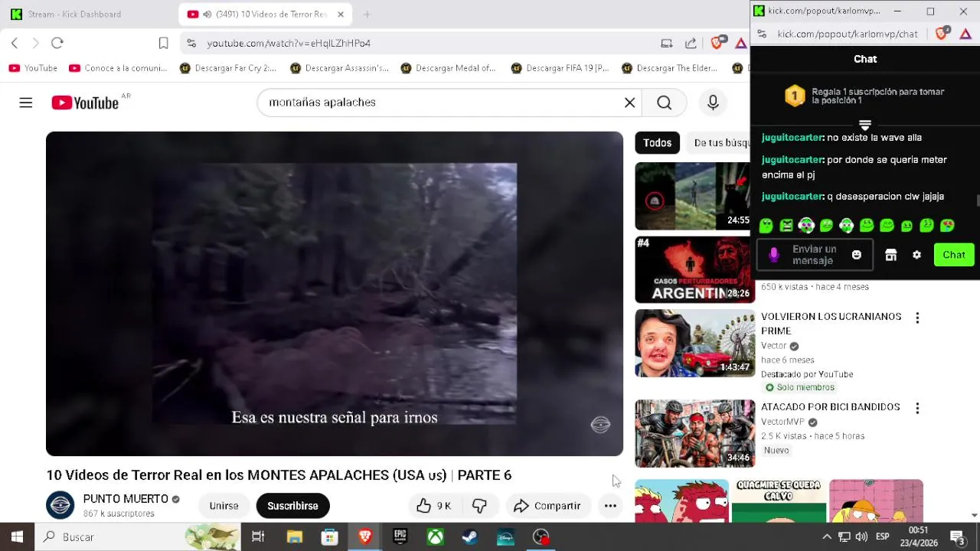Open more actions menu under the video

tap(610, 506)
